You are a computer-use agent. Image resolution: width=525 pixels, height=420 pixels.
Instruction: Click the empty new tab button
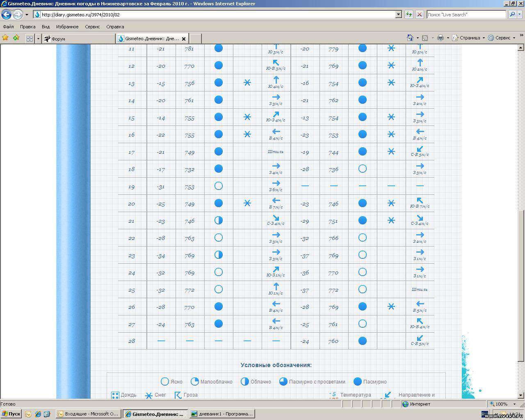click(195, 39)
